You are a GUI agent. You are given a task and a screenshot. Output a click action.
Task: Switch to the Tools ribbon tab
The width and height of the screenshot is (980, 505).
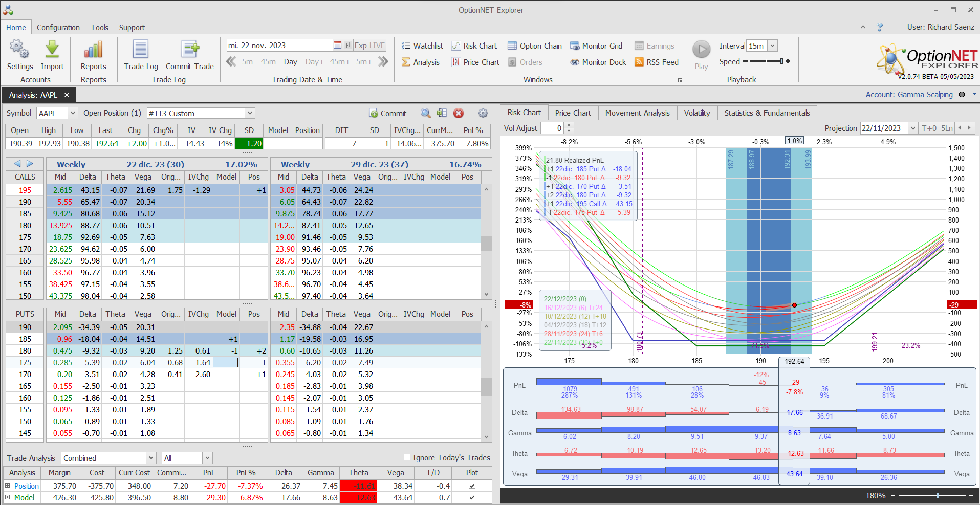100,28
